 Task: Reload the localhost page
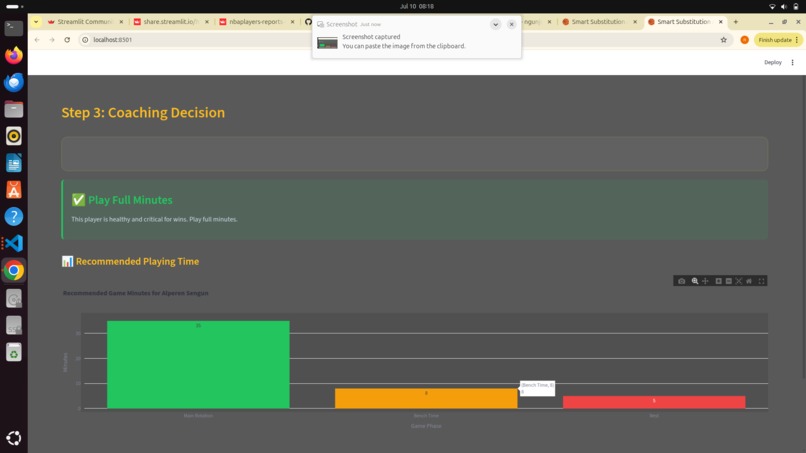(67, 40)
